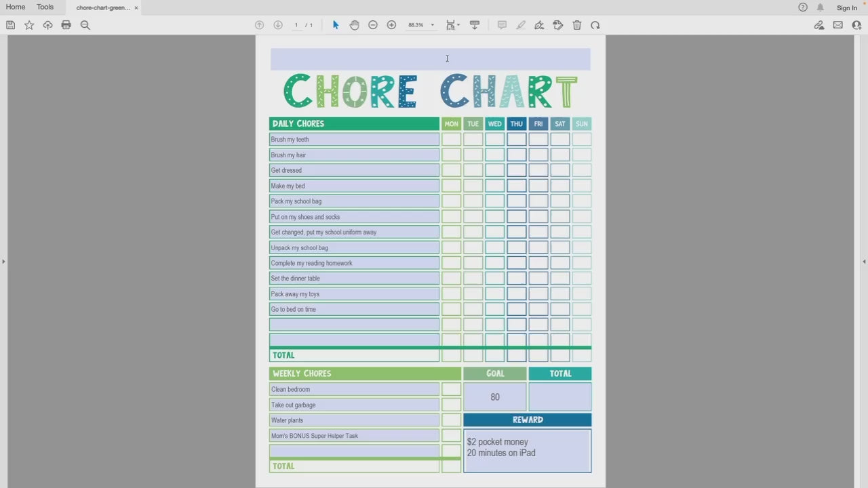
Task: Send file using the envelope icon
Action: 838,25
